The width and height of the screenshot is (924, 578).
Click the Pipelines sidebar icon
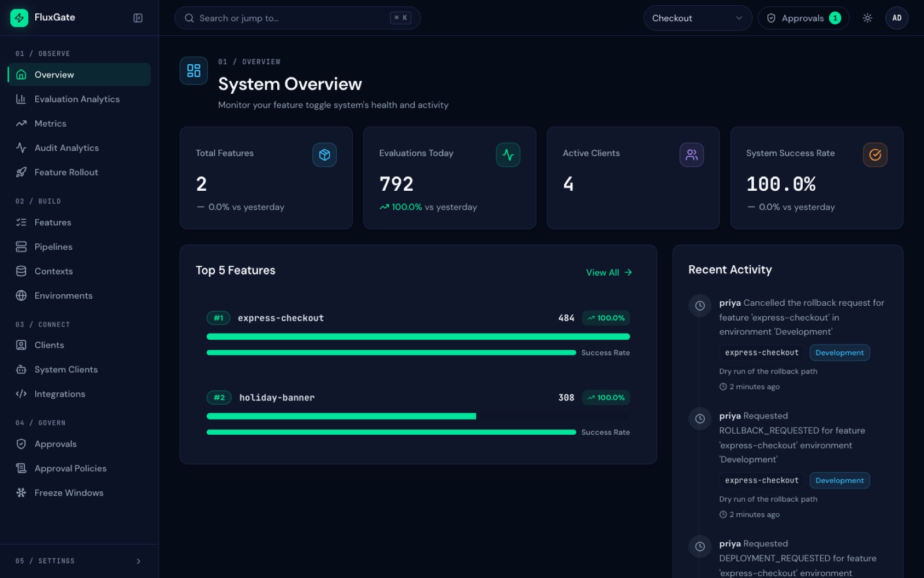21,247
